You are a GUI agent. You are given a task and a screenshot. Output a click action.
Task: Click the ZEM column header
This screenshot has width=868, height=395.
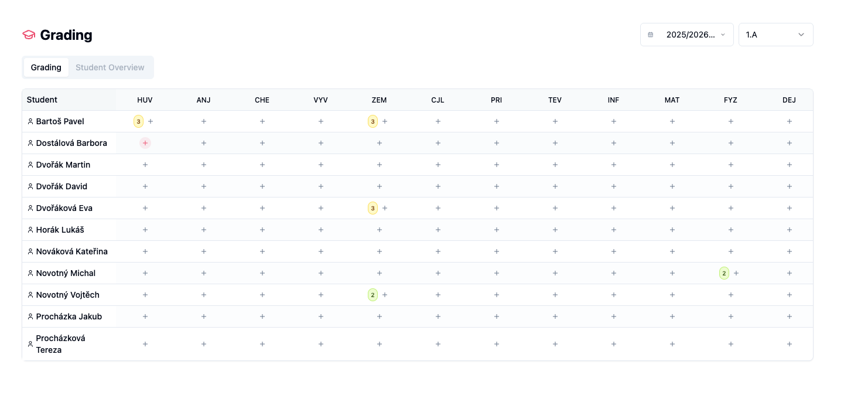point(380,100)
